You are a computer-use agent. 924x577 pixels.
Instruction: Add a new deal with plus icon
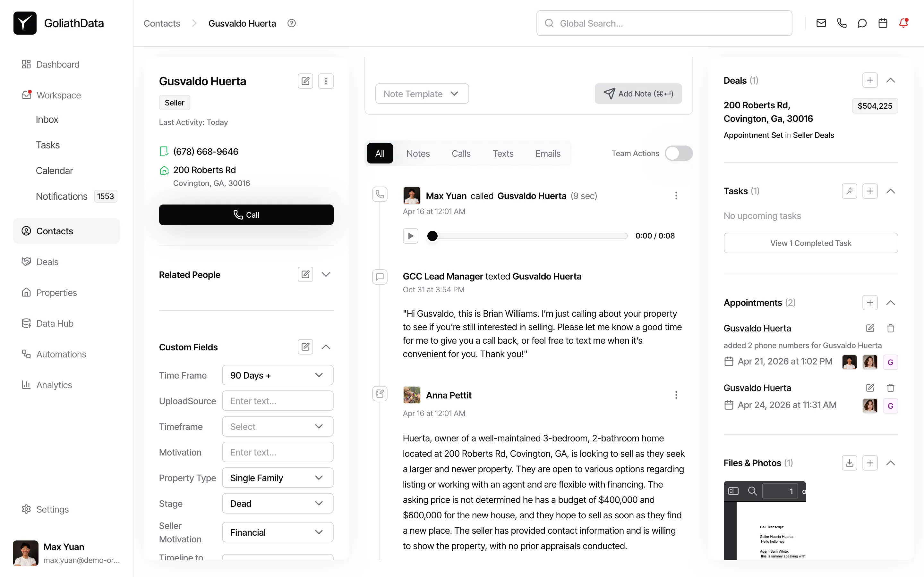[x=870, y=80]
